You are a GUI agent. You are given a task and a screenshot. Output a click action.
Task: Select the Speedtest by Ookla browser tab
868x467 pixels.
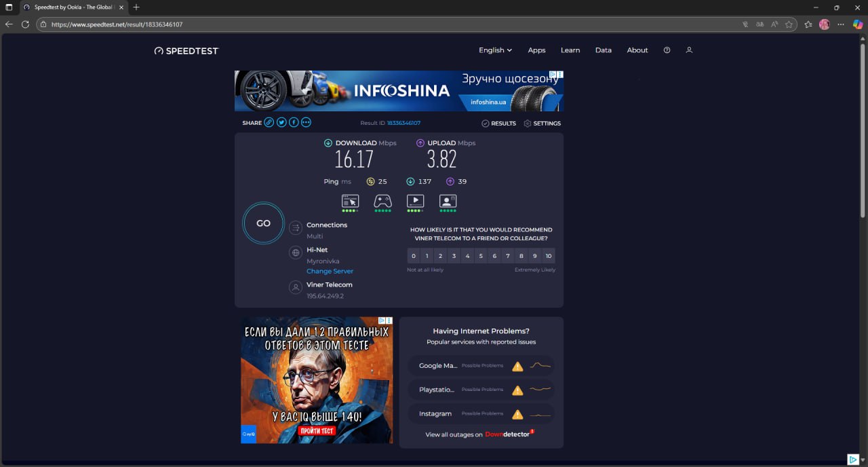pos(73,7)
